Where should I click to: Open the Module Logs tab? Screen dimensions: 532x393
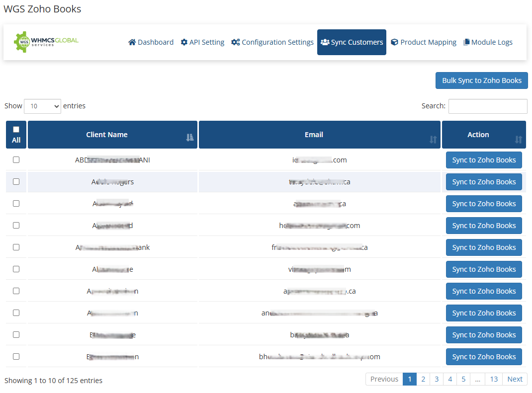(491, 42)
